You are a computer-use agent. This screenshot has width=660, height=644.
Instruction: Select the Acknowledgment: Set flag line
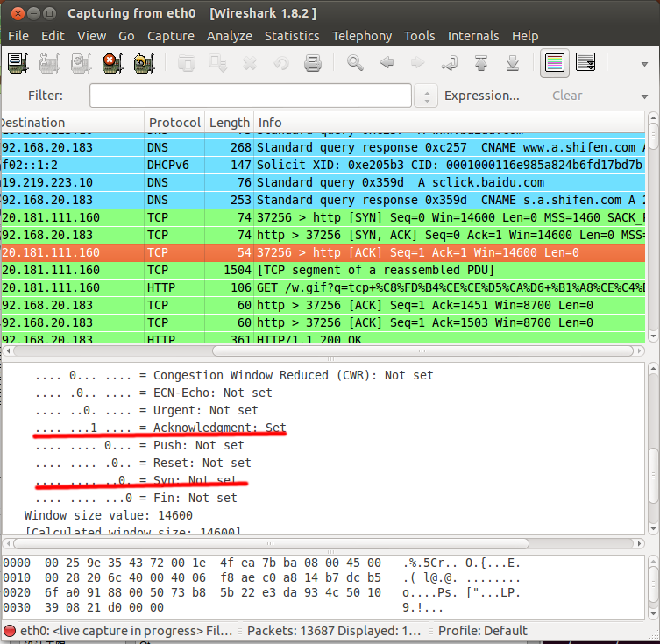pyautogui.click(x=160, y=428)
